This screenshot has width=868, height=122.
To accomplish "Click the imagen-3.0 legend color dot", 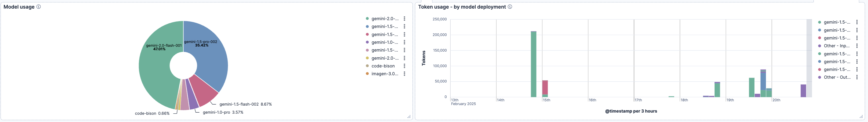I will (367, 74).
